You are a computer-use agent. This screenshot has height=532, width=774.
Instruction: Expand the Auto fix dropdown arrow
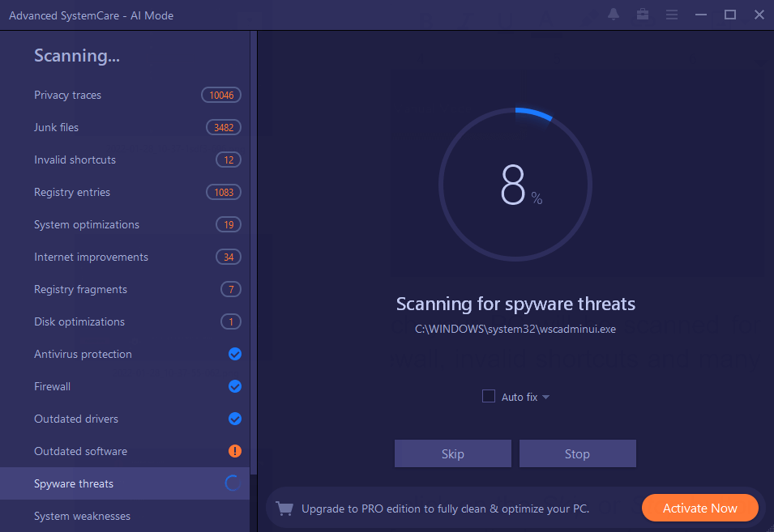(x=546, y=397)
